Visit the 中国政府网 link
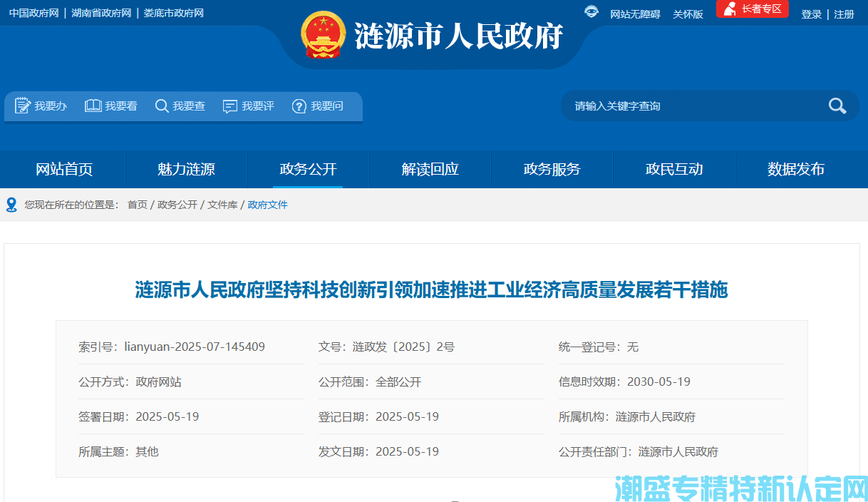Screen dimensions: 868x502 coord(33,13)
